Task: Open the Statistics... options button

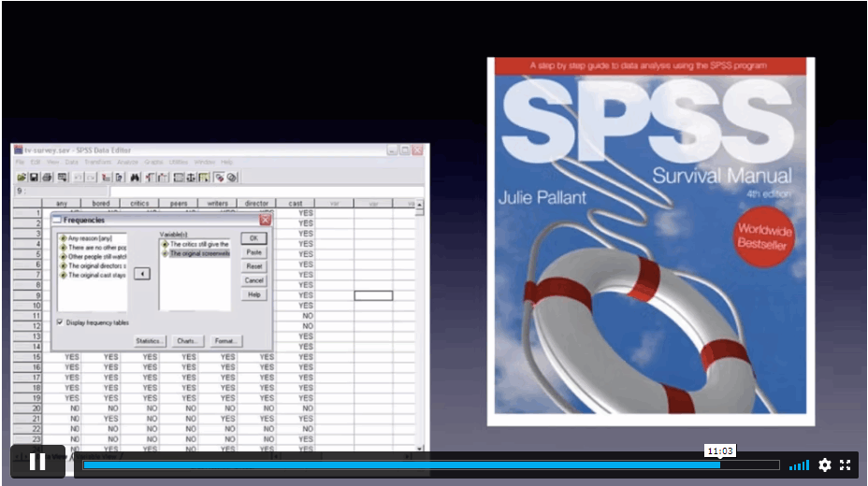Action: click(149, 341)
